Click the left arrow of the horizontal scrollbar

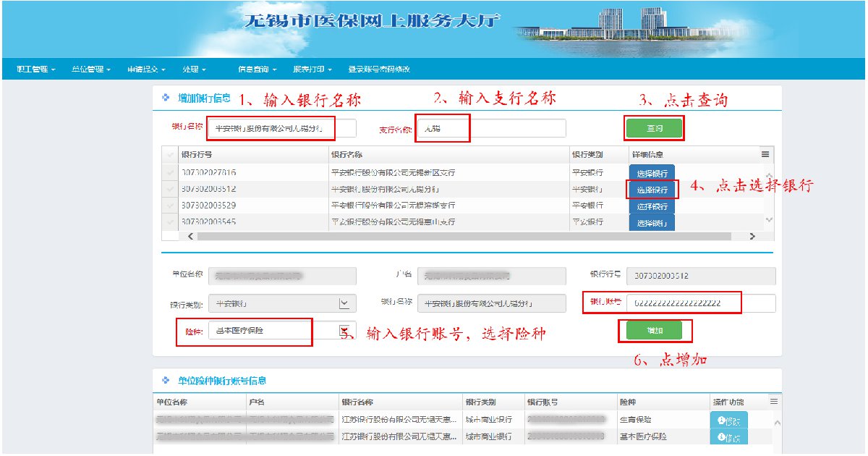pyautogui.click(x=191, y=236)
